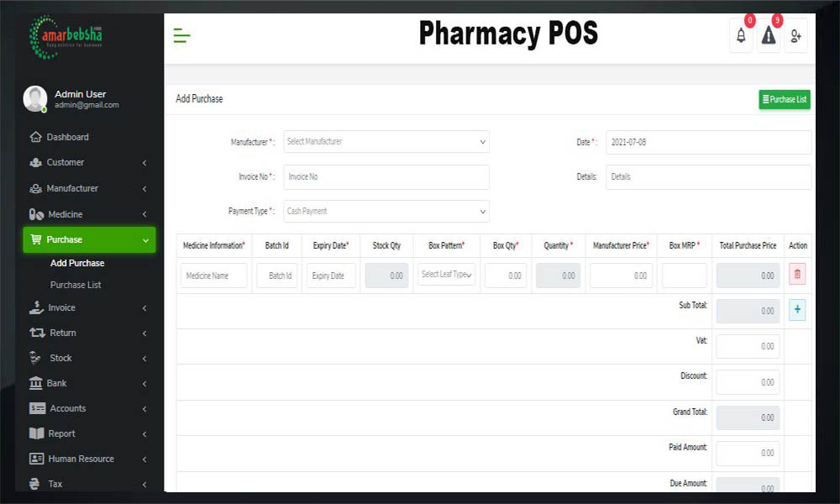
Task: Expand the Medicine menu chevron
Action: coord(144,214)
